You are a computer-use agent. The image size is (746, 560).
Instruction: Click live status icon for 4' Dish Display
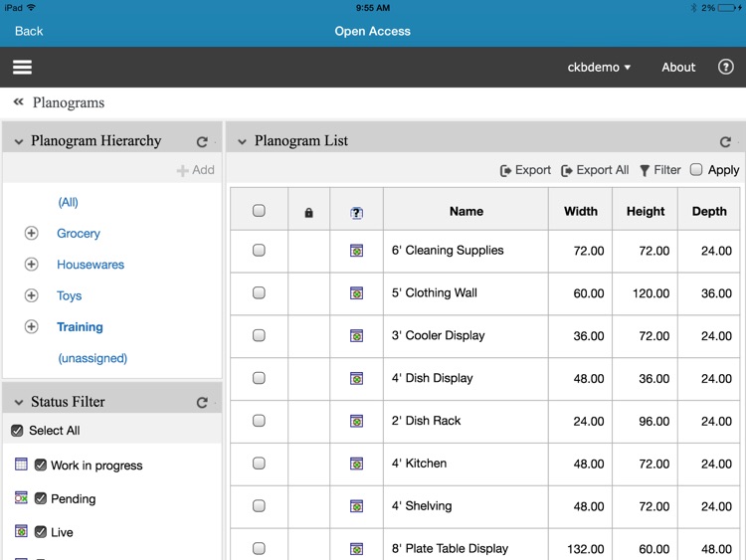(356, 378)
